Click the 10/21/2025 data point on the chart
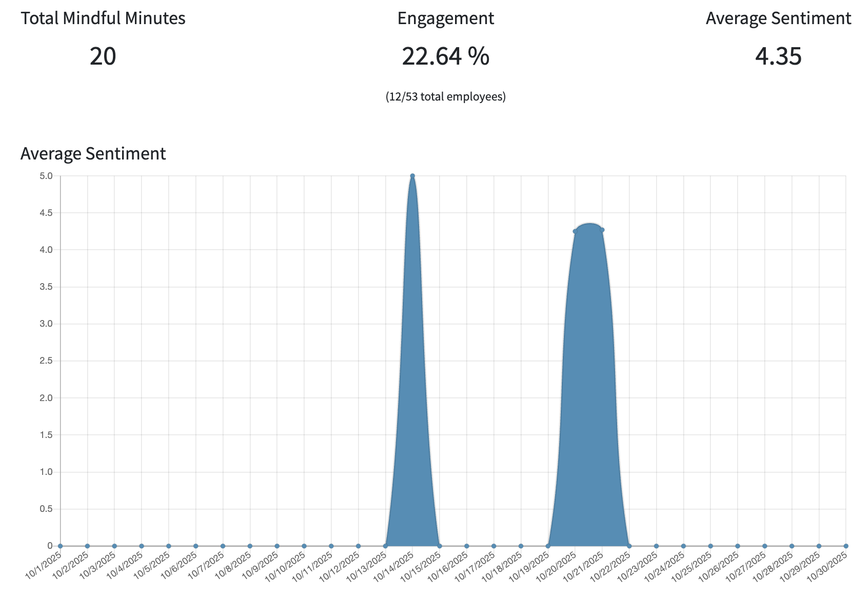The image size is (868, 598). pyautogui.click(x=602, y=230)
